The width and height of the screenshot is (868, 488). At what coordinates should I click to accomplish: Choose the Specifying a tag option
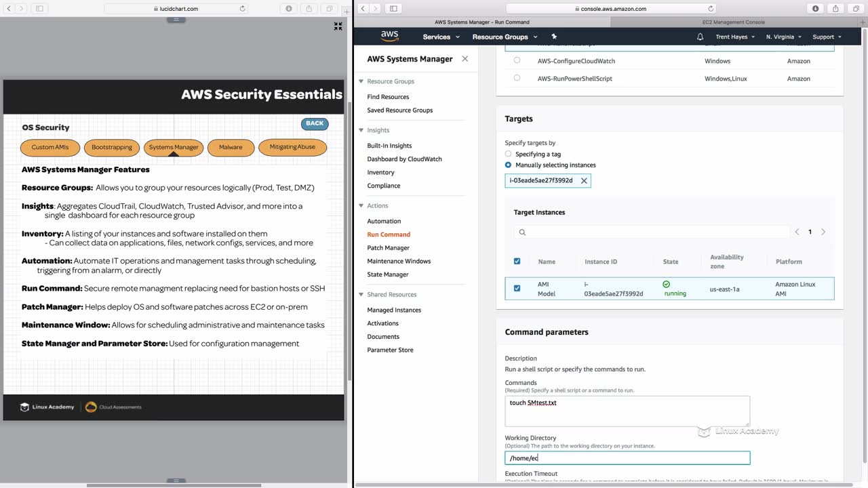click(x=509, y=154)
